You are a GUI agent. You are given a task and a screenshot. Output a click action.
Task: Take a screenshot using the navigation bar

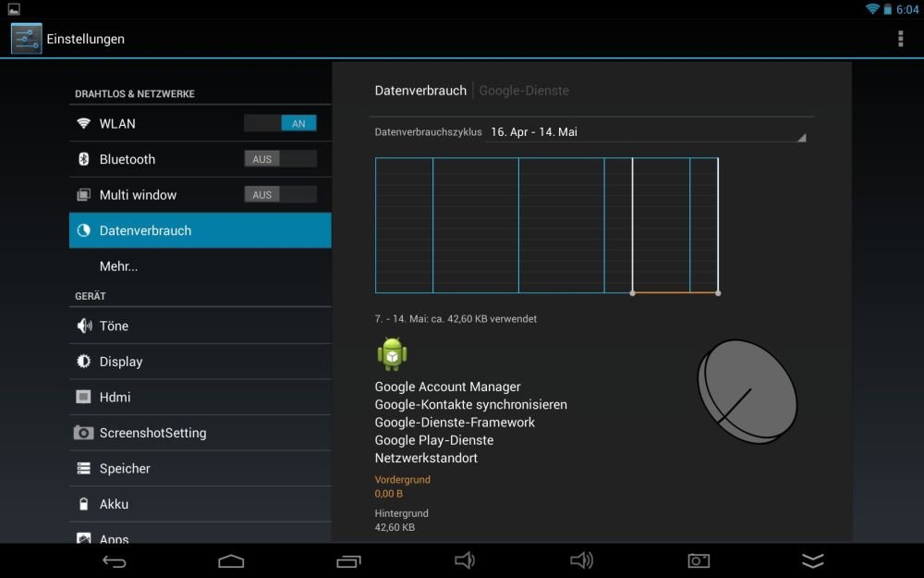click(699, 561)
